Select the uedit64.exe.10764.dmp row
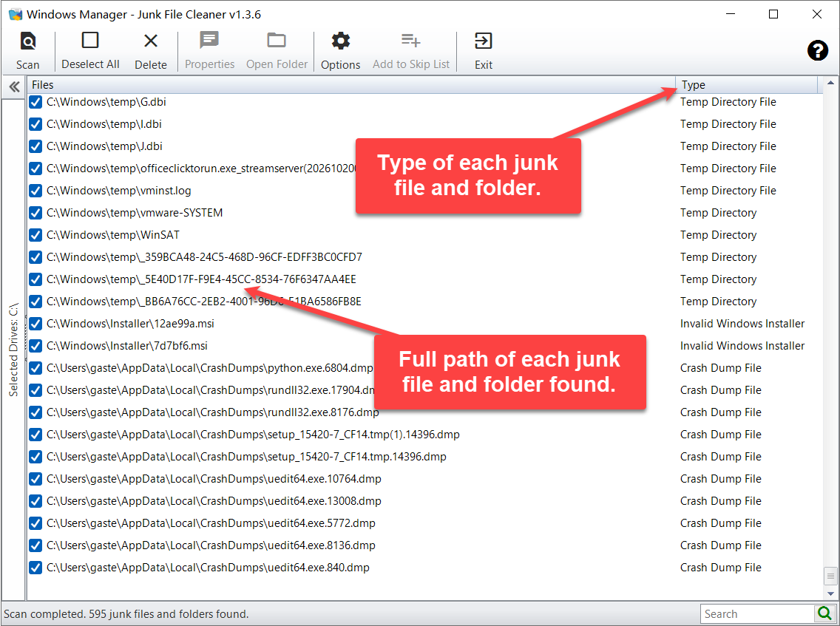 pyautogui.click(x=425, y=479)
